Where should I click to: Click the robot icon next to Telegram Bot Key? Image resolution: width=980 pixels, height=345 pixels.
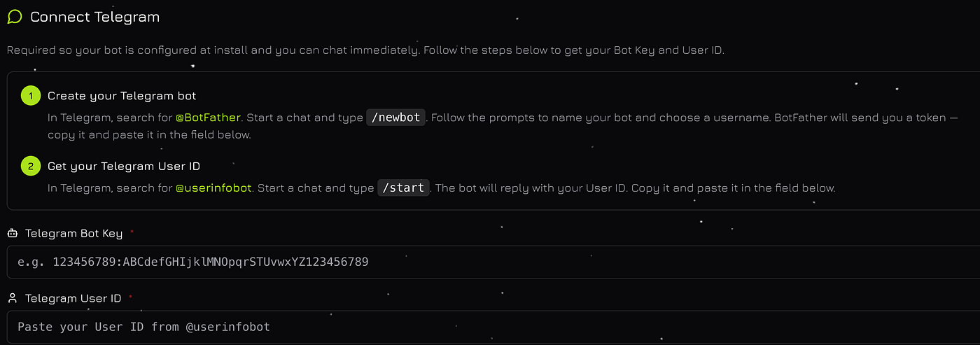(x=13, y=234)
